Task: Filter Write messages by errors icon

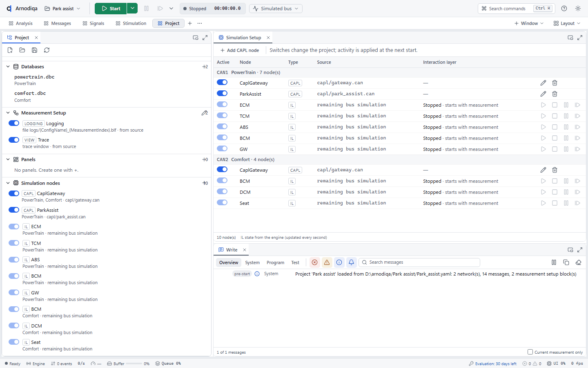Action: pyautogui.click(x=314, y=263)
